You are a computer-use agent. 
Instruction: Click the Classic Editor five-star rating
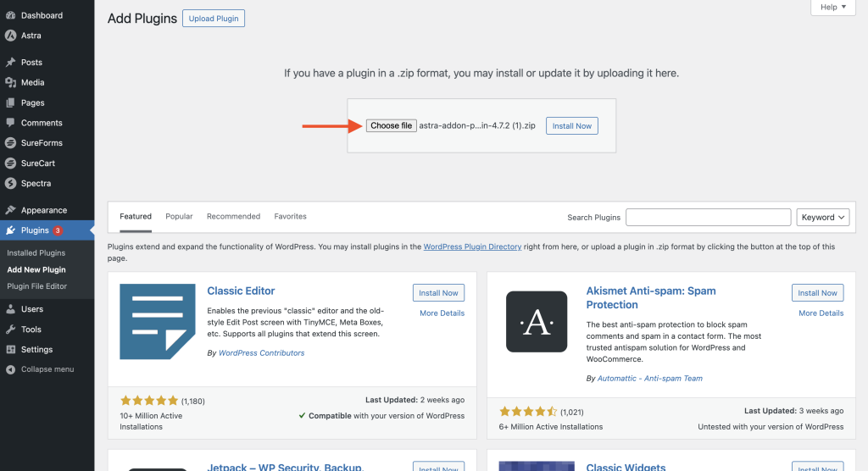coord(149,401)
